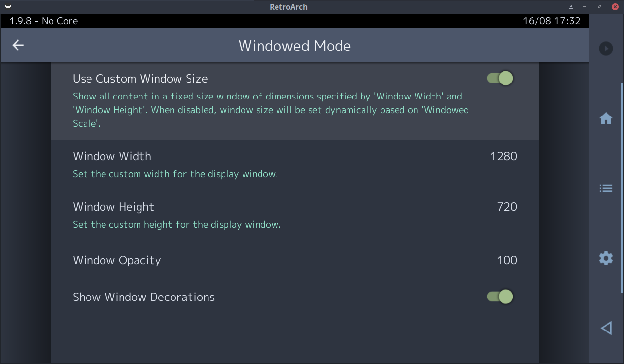Select the Show Window Decorations label

pos(144,297)
